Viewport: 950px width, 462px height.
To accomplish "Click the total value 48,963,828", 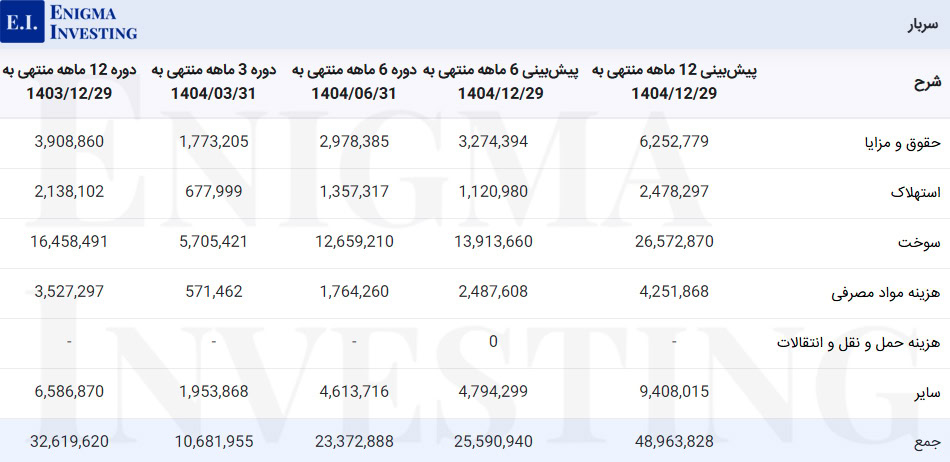I will [674, 441].
